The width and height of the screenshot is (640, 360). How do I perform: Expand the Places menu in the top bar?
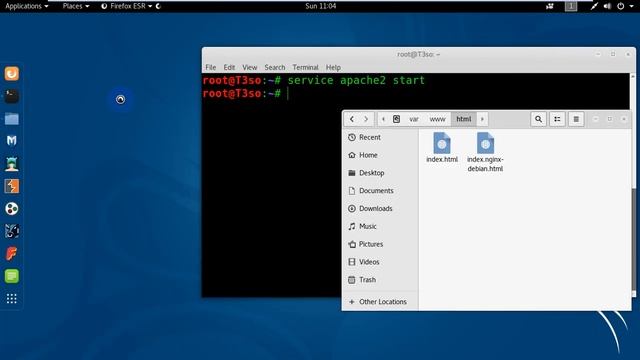[x=76, y=6]
